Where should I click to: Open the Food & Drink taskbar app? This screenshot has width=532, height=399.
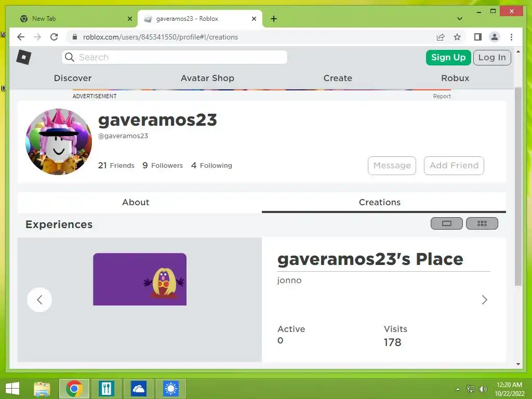[x=107, y=389]
